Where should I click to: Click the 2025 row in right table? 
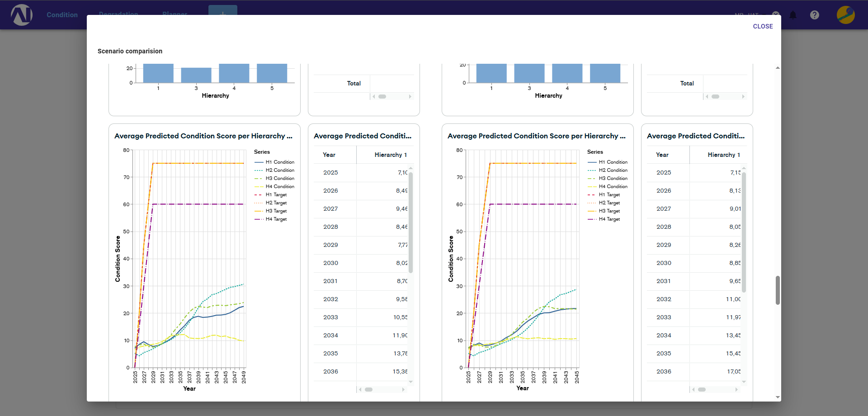click(694, 173)
